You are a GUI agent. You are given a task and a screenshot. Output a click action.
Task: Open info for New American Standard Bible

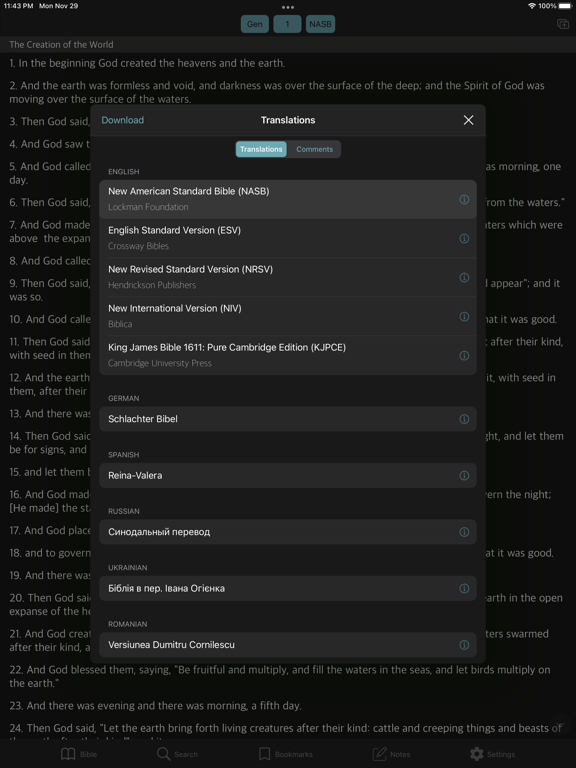point(464,199)
